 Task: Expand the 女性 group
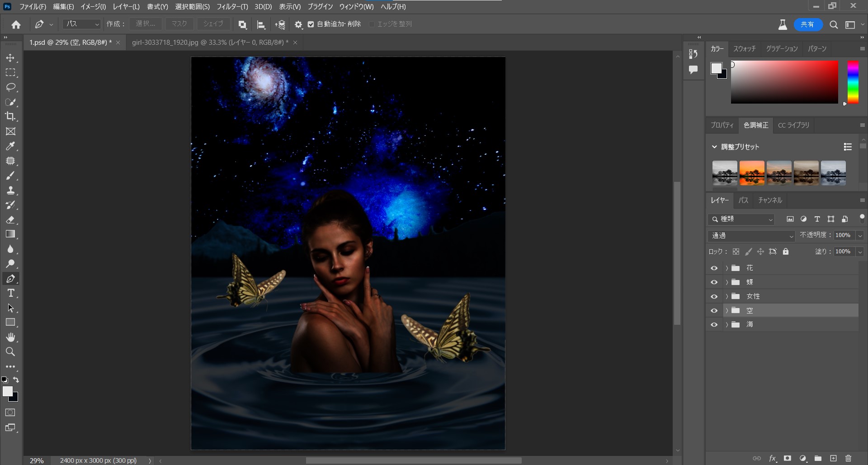coord(727,297)
